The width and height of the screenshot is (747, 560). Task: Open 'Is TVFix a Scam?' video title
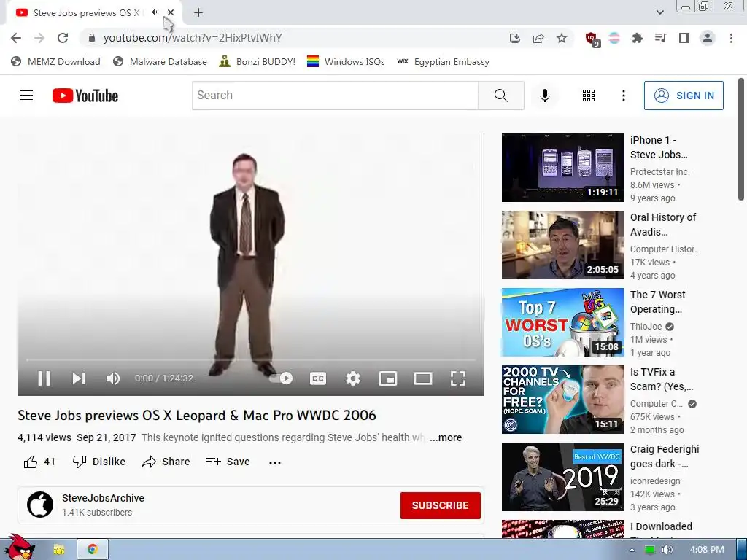pyautogui.click(x=661, y=379)
